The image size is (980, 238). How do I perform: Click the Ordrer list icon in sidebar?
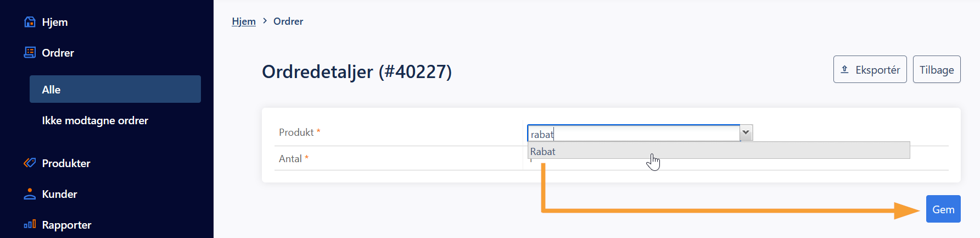30,53
